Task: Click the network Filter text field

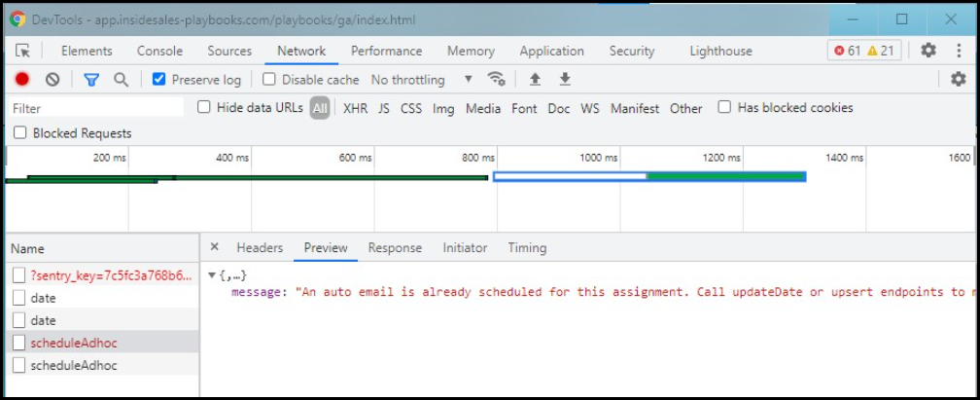Action: (x=97, y=108)
